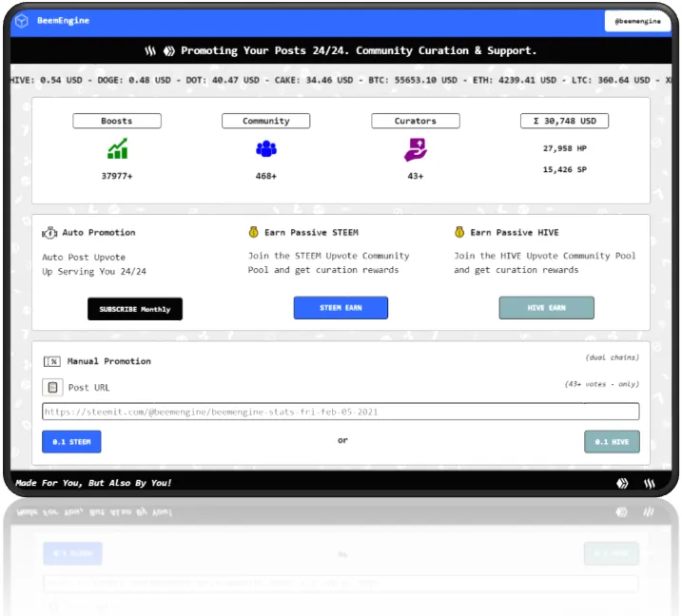This screenshot has height=616, width=682.
Task: Click the Auto Promotion stopwatch icon
Action: coord(49,233)
